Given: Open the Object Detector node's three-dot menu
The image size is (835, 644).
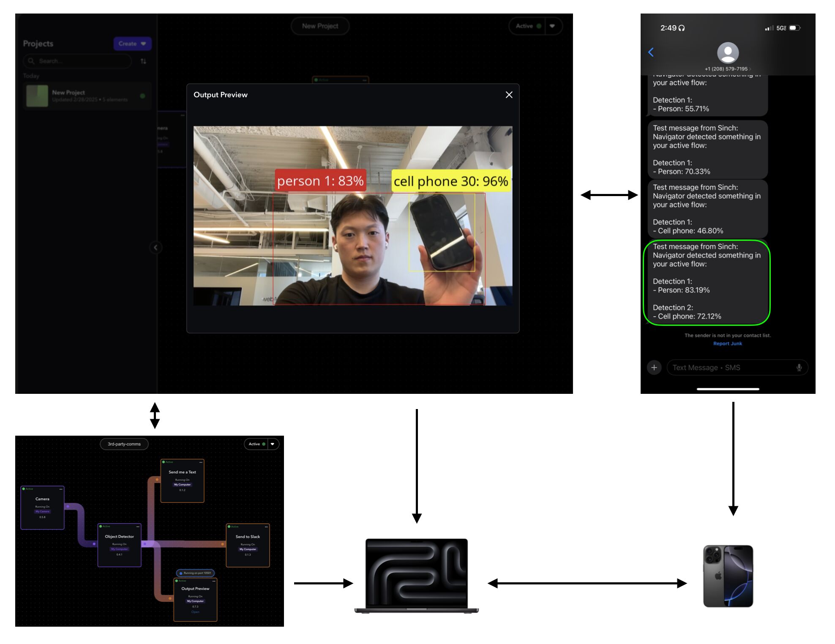Looking at the screenshot, I should (x=137, y=526).
